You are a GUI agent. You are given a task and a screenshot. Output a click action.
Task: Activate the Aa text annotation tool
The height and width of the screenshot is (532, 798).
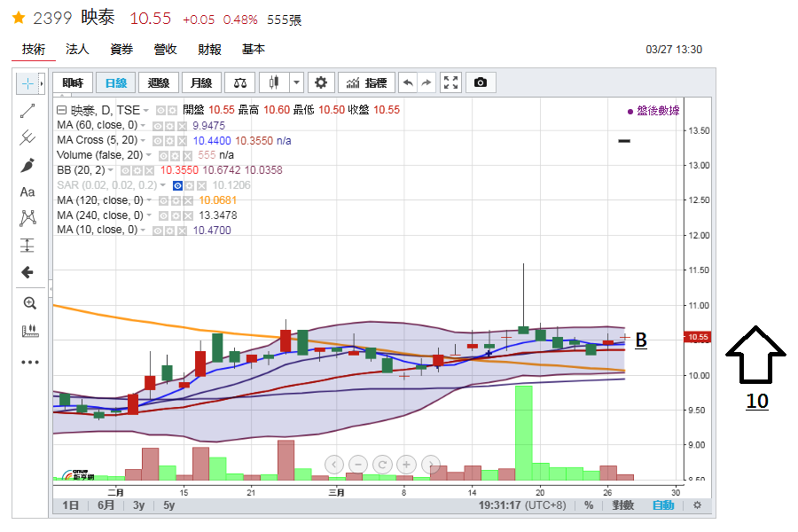coord(27,192)
